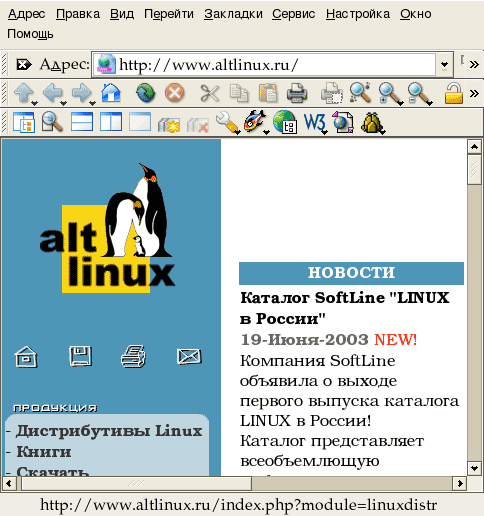Screen dimensions: 484x516
Task: Toggle the navigation panel sidebar
Action: pyautogui.click(x=24, y=122)
